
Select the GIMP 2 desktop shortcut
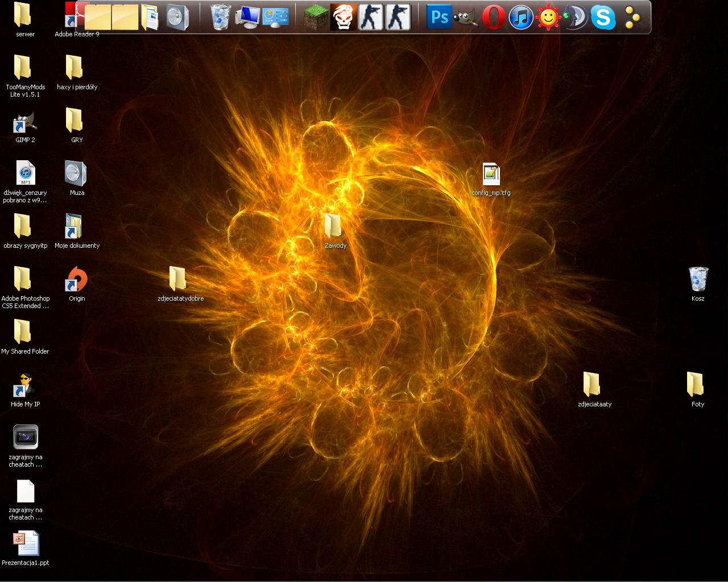[x=25, y=127]
